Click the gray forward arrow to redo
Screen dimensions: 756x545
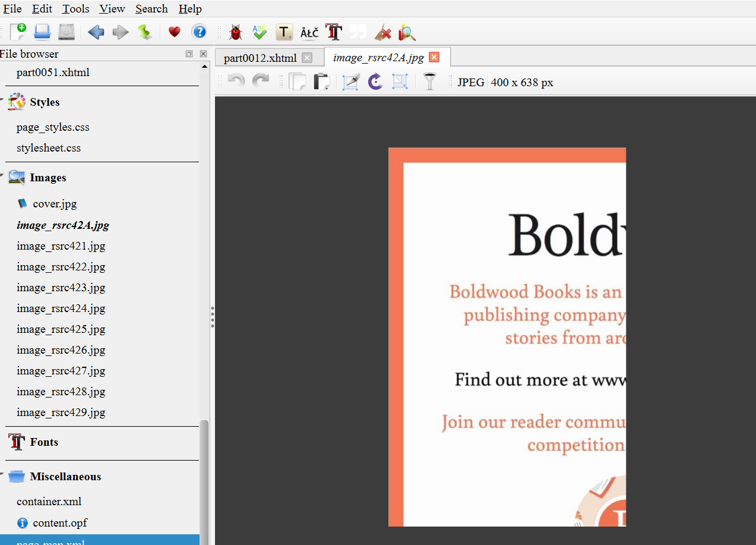(121, 32)
